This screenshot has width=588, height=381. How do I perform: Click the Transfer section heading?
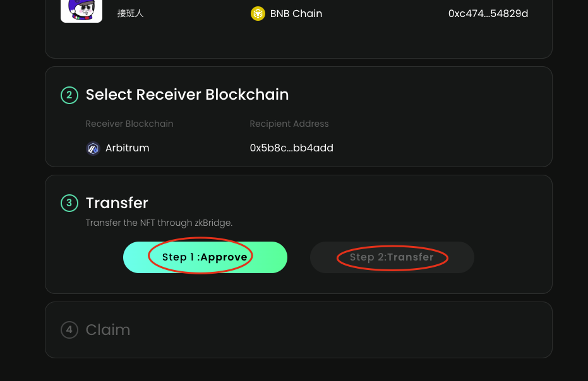coord(117,202)
